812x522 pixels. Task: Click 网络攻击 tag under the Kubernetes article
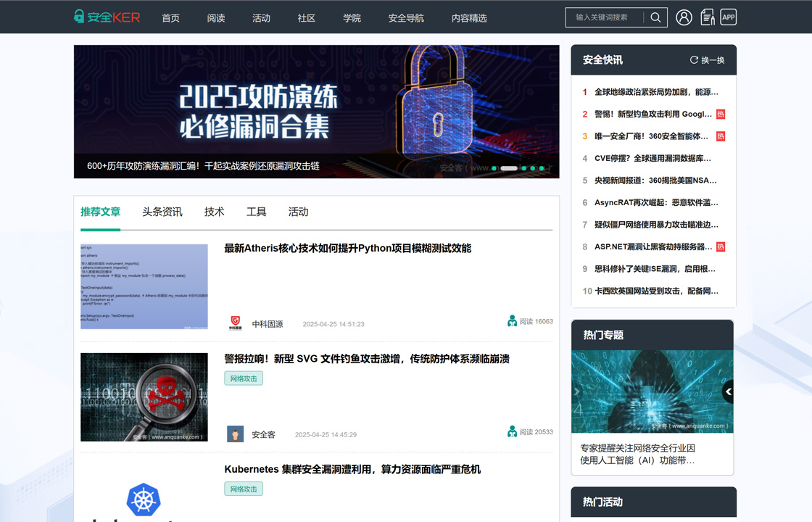(244, 489)
